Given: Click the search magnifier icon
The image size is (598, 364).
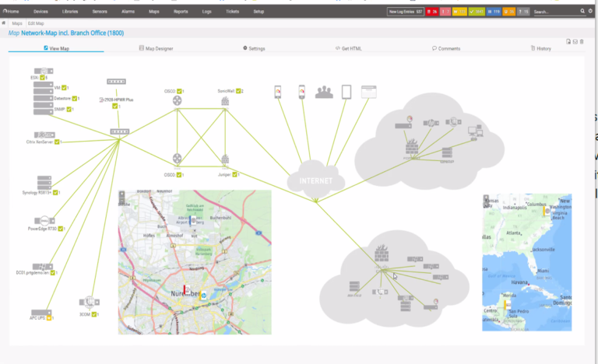Looking at the screenshot, I should coord(582,12).
